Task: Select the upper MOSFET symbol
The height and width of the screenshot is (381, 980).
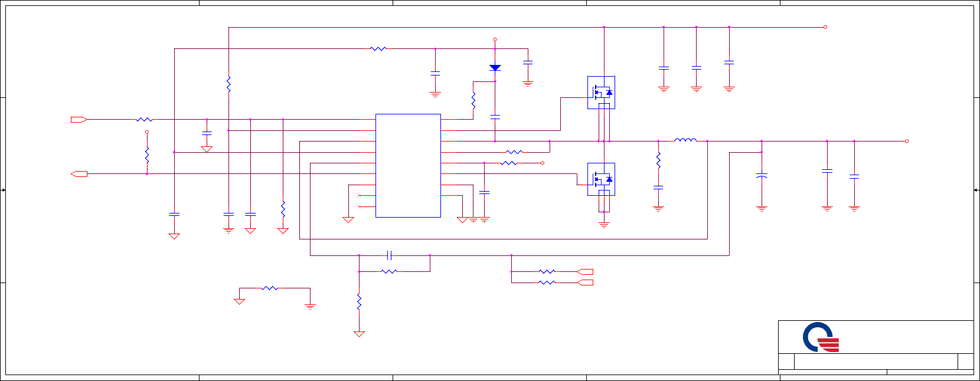Action: coord(601,92)
